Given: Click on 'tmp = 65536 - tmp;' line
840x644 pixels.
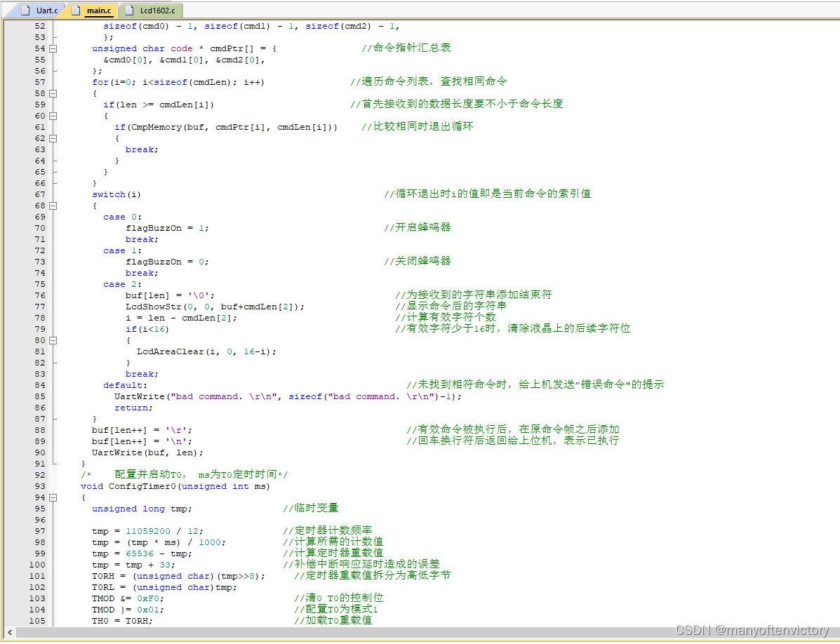Looking at the screenshot, I should tap(142, 554).
